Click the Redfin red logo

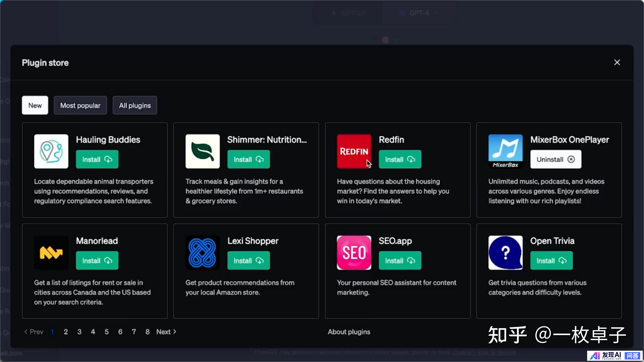[354, 151]
